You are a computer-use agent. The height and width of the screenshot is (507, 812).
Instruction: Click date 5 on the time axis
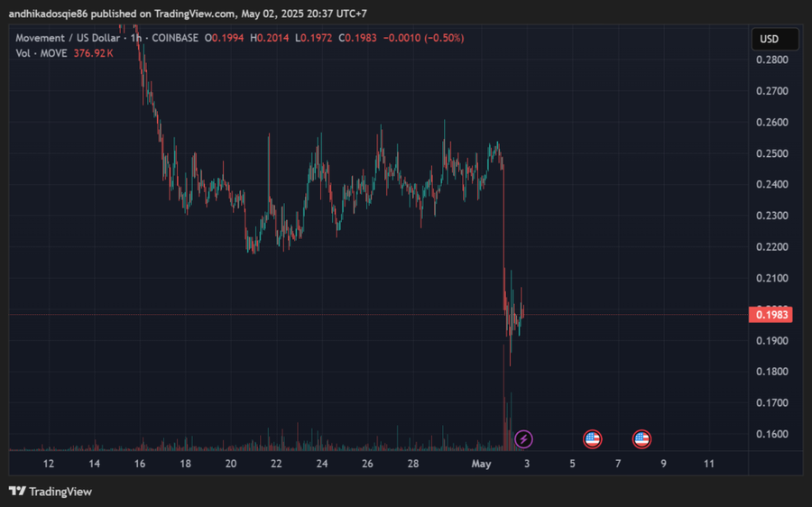pyautogui.click(x=572, y=464)
